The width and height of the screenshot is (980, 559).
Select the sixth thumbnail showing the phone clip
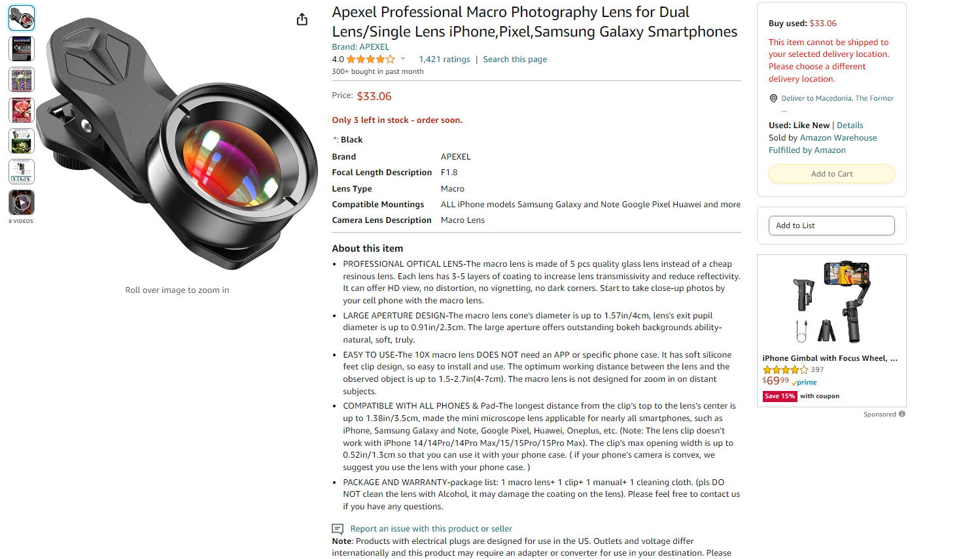(22, 172)
